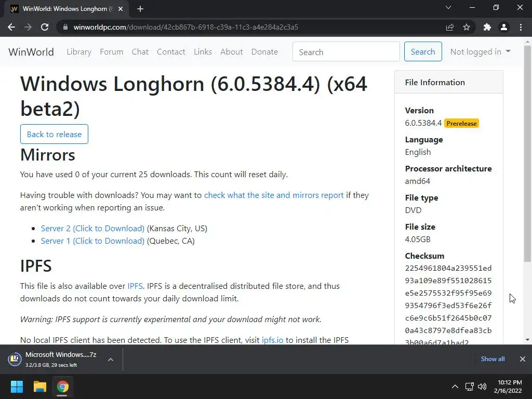This screenshot has height=399, width=532.
Task: Close the downloads bar
Action: point(523,359)
